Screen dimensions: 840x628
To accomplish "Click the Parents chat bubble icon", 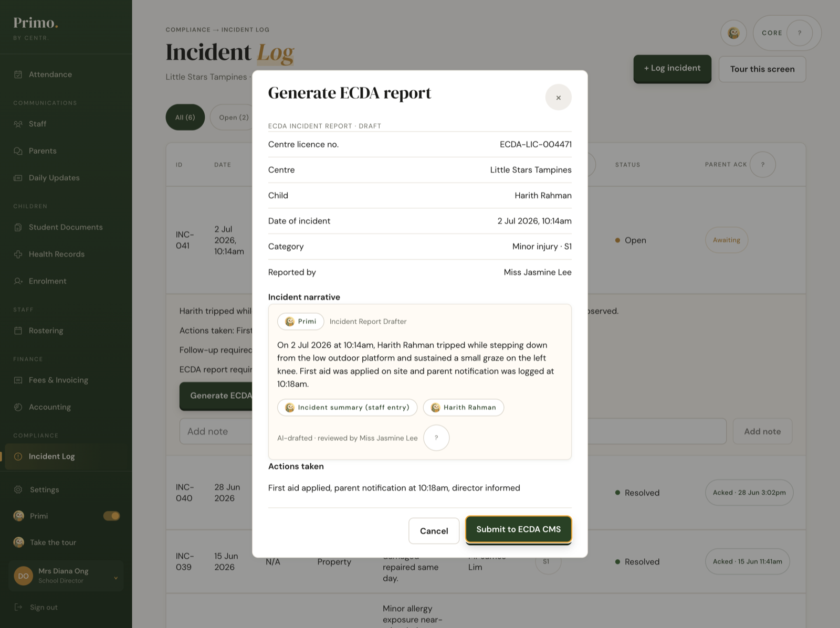I will (x=18, y=151).
